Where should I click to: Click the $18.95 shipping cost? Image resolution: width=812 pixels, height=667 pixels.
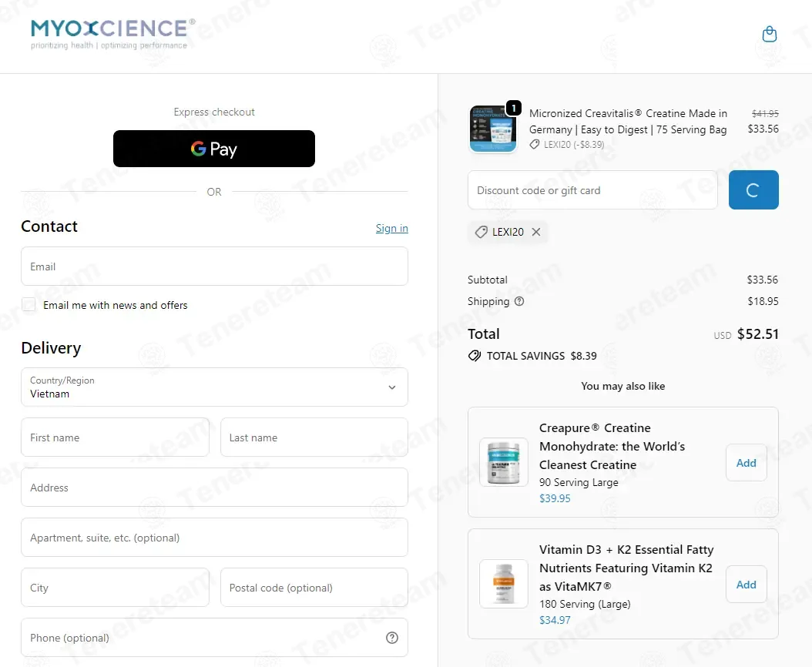pyautogui.click(x=763, y=301)
